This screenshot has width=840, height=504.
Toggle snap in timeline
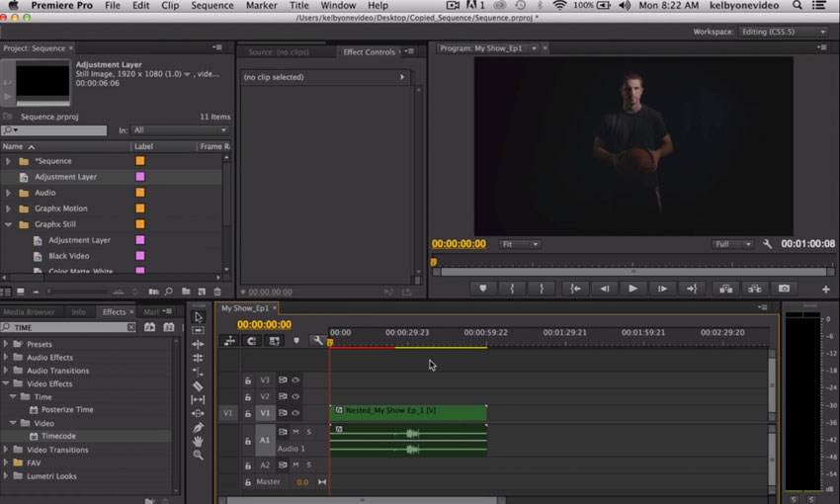click(x=252, y=341)
